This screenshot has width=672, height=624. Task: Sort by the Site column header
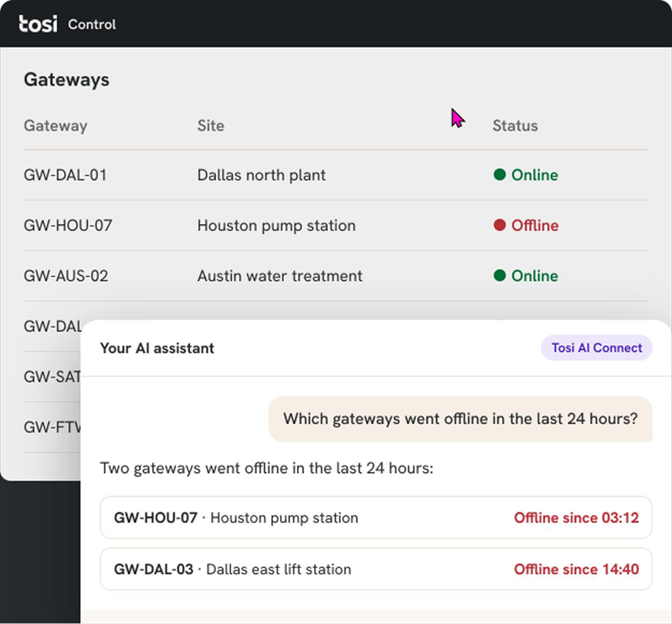click(x=210, y=125)
